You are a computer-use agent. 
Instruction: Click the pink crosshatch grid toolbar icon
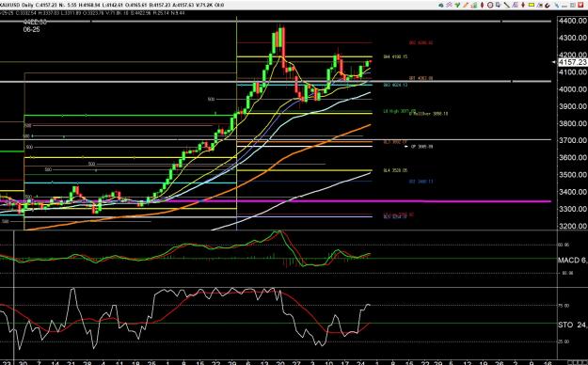(449, 5)
